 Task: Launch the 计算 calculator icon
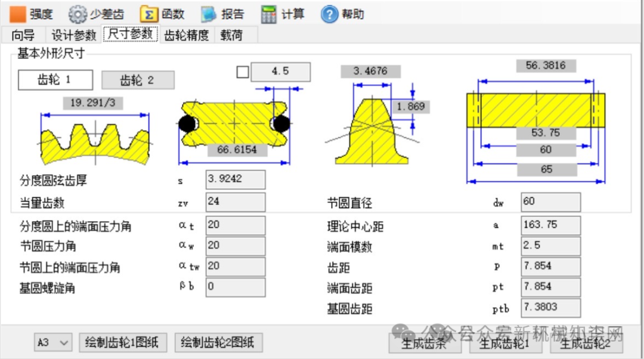pos(268,14)
